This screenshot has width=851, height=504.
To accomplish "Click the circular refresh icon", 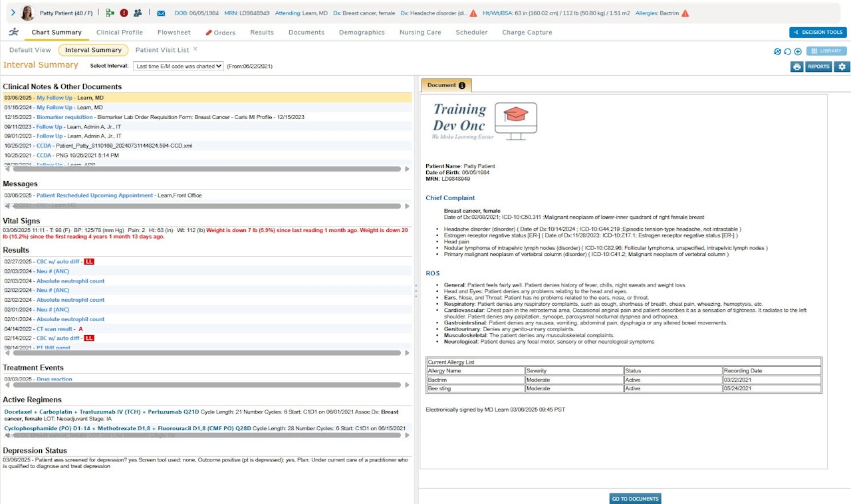I will tap(787, 51).
